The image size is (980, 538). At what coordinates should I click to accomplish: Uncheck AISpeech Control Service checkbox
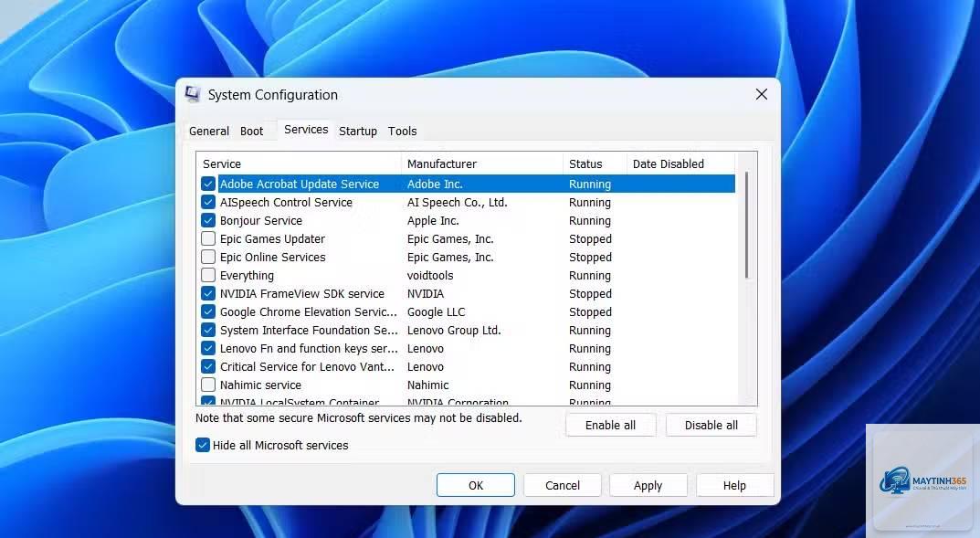point(208,202)
